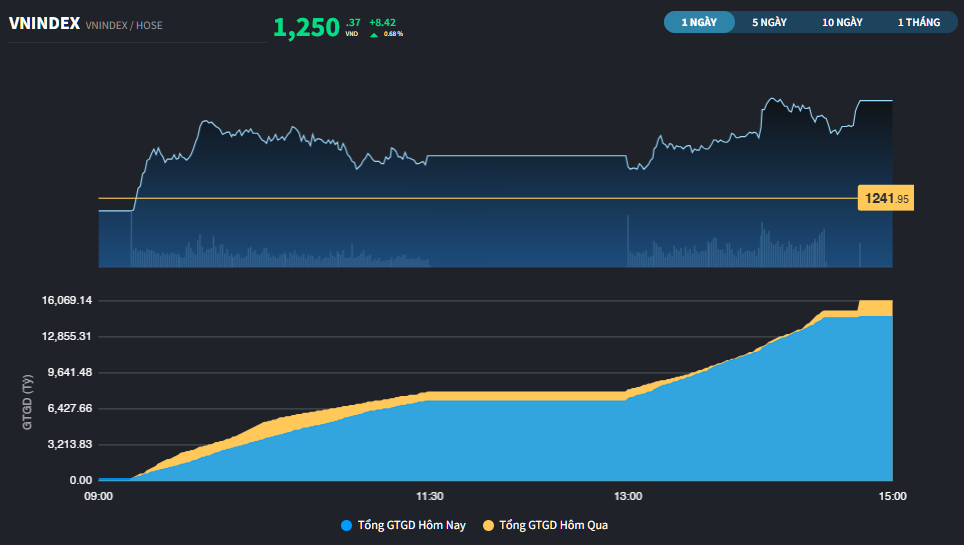964x545 pixels.
Task: Toggle the Tổng GTGD Hôm Nay series
Action: pos(411,525)
